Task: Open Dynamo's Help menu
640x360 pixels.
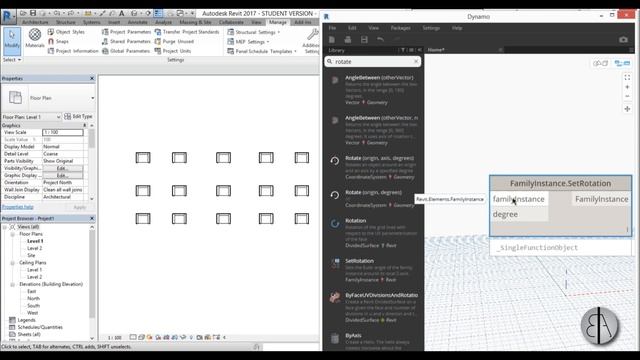Action: [457, 28]
